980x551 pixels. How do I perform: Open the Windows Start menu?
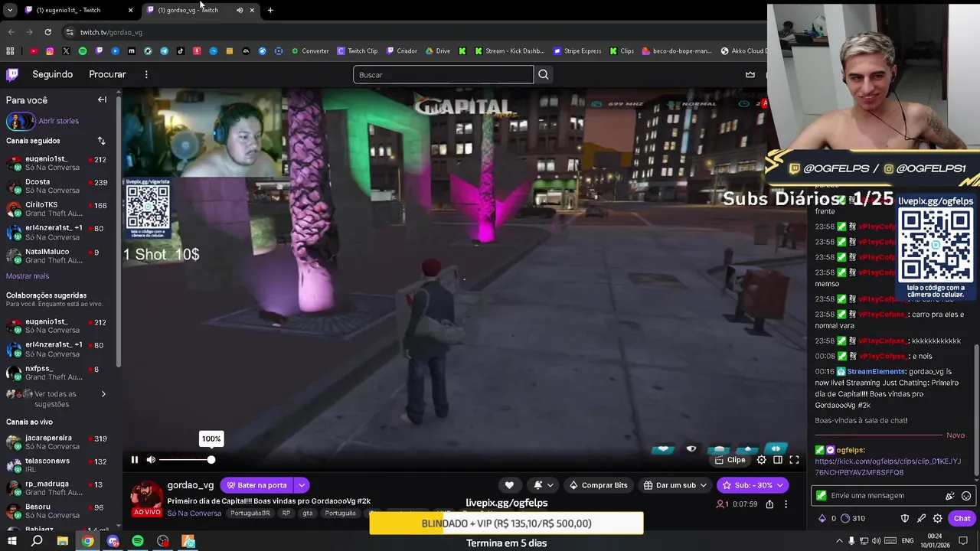tap(12, 541)
